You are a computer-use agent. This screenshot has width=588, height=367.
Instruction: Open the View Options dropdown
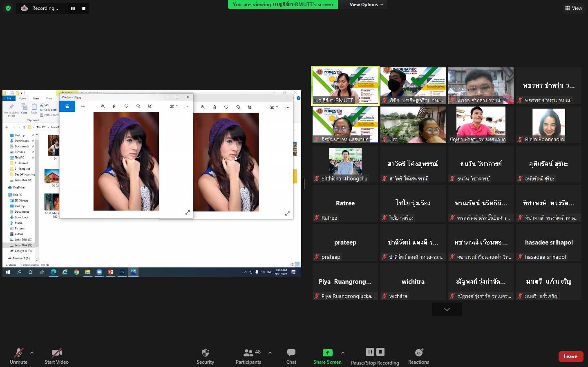(366, 4)
